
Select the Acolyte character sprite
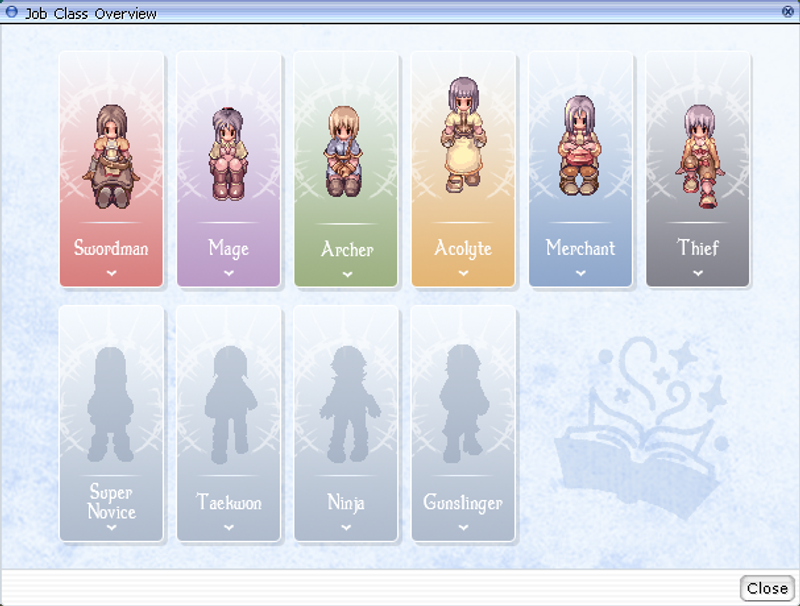[x=463, y=135]
